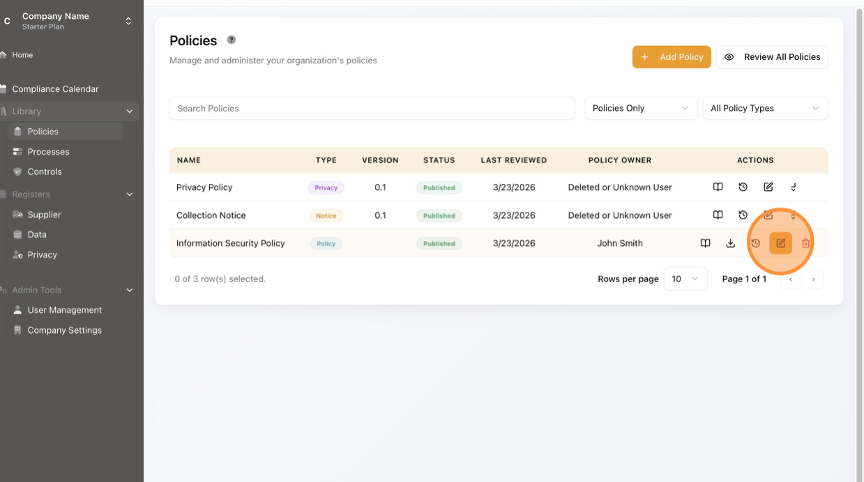This screenshot has height=482, width=864.
Task: Read Collection Notice via book icon
Action: tap(718, 215)
